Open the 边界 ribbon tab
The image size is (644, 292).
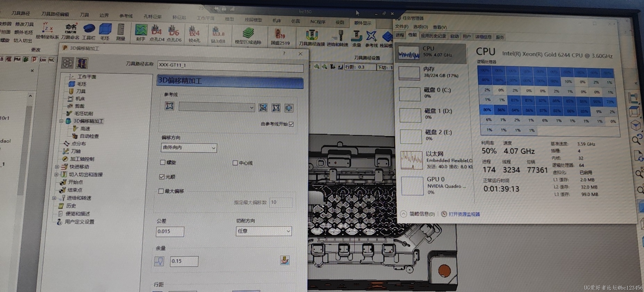104,15
